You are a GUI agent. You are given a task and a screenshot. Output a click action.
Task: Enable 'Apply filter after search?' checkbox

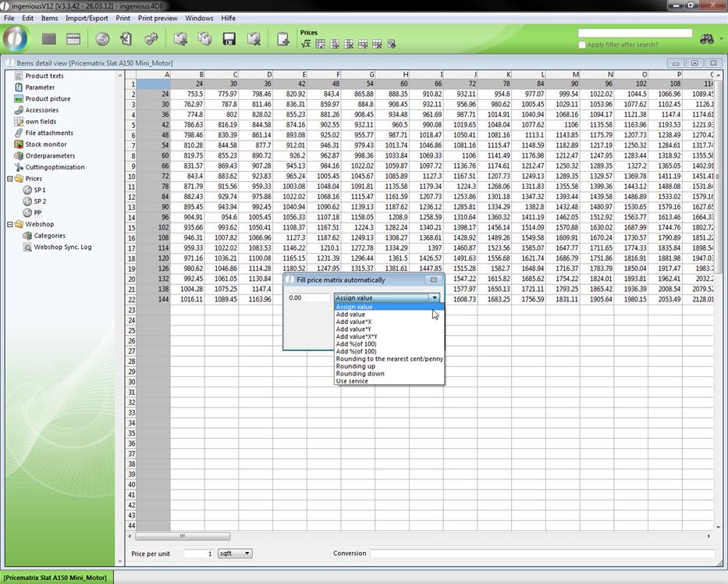click(581, 45)
